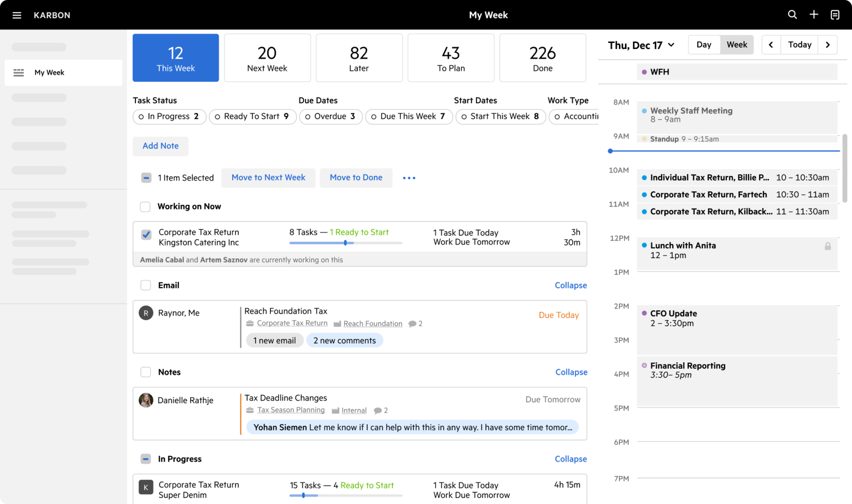Open the Thu, Dec 17 date dropdown
The height and width of the screenshot is (504, 852).
click(x=641, y=45)
